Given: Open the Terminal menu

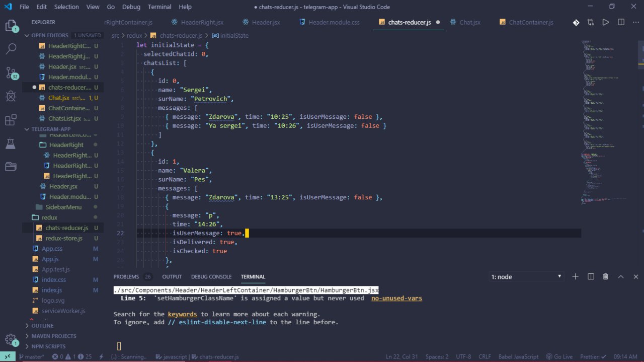Looking at the screenshot, I should tap(159, 7).
